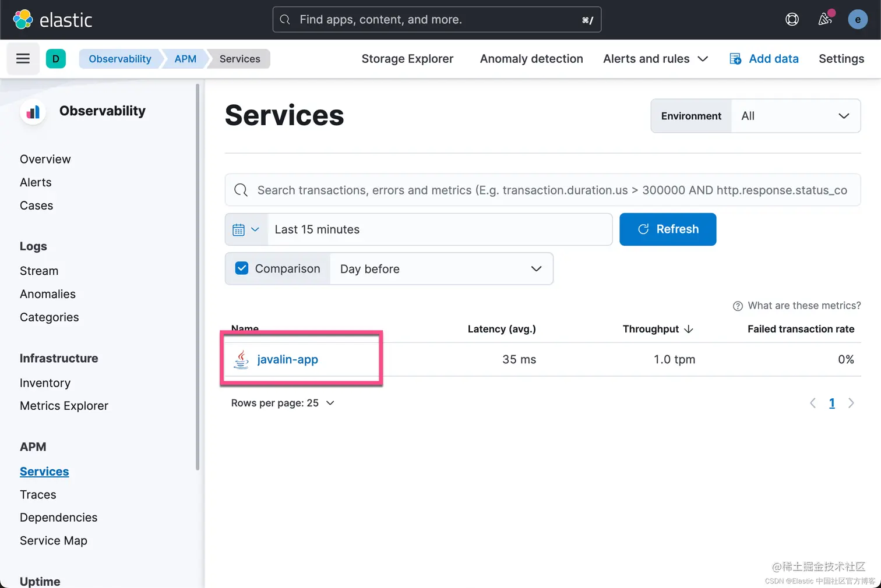Image resolution: width=881 pixels, height=588 pixels.
Task: Open Anomalies in the sidebar
Action: click(x=48, y=294)
